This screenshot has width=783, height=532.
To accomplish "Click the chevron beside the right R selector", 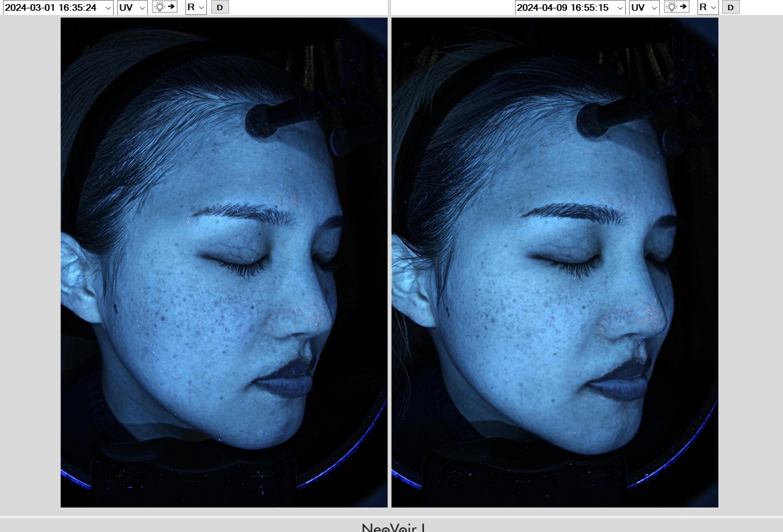I will pos(713,8).
